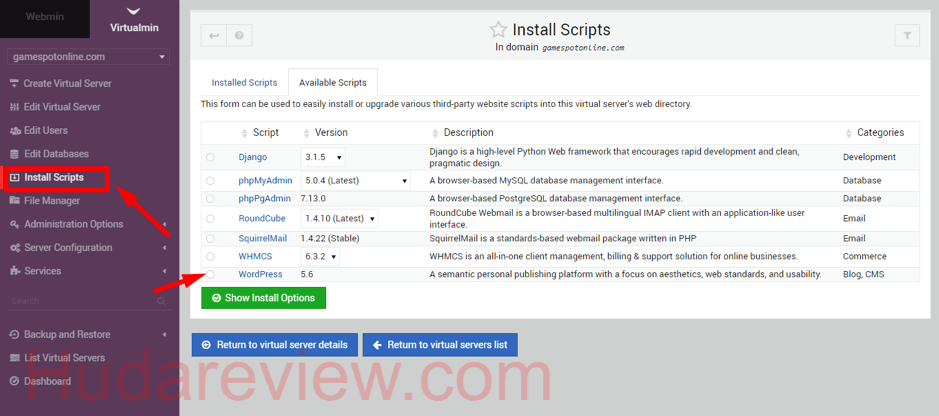Click the Show Install Options button

(x=263, y=298)
